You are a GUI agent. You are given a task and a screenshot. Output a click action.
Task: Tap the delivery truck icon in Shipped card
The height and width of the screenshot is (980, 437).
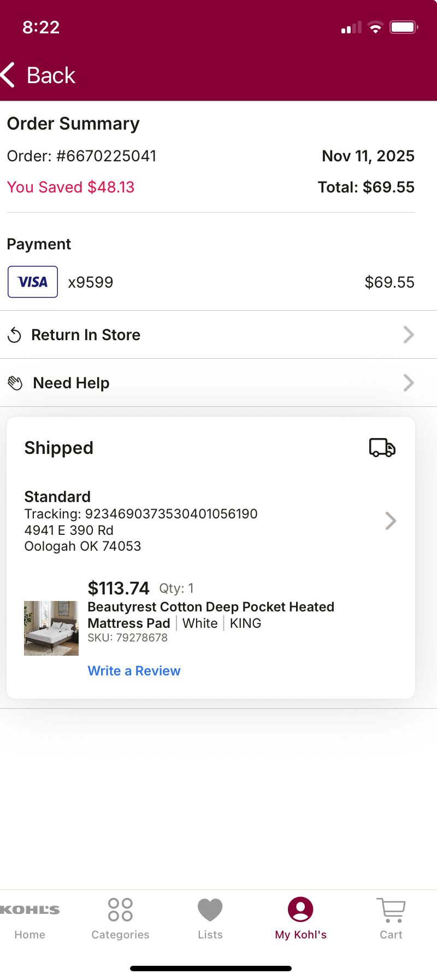pos(382,447)
